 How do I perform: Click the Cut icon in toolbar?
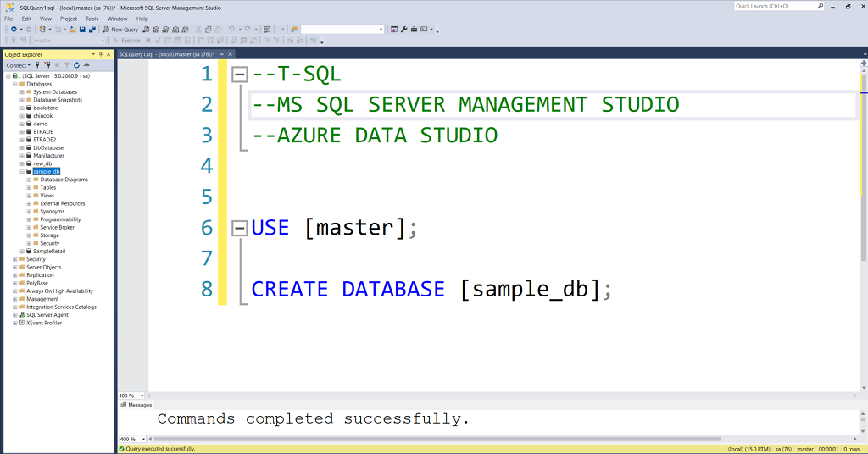pyautogui.click(x=198, y=30)
